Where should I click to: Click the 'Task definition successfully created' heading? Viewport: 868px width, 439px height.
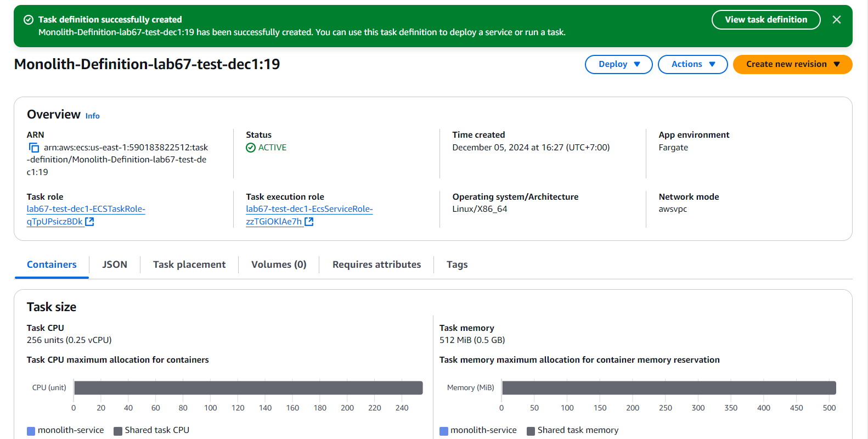[x=110, y=20]
